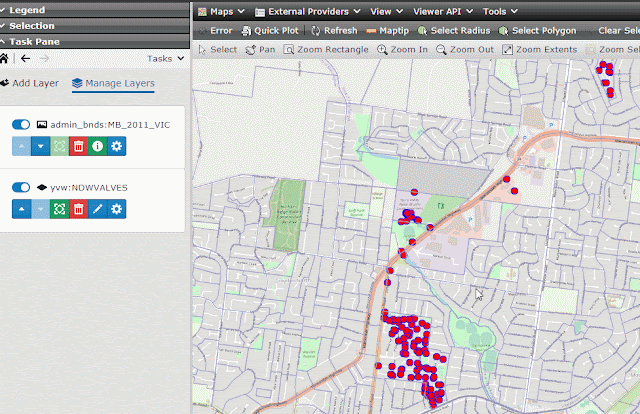The image size is (640, 414).
Task: Choose Select Radius tool
Action: coord(454,31)
